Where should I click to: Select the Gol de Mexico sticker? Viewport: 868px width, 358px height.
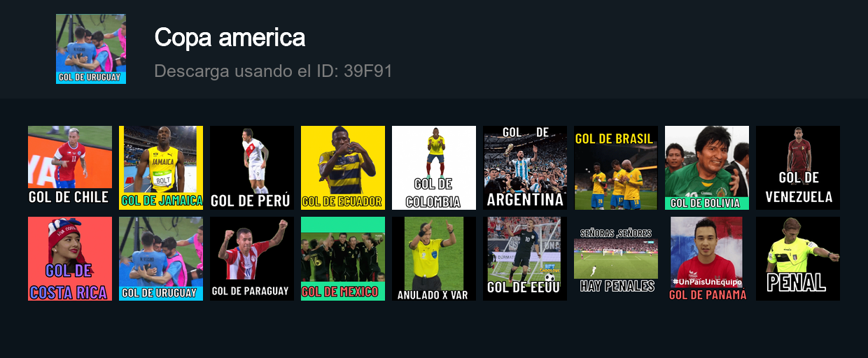[343, 259]
